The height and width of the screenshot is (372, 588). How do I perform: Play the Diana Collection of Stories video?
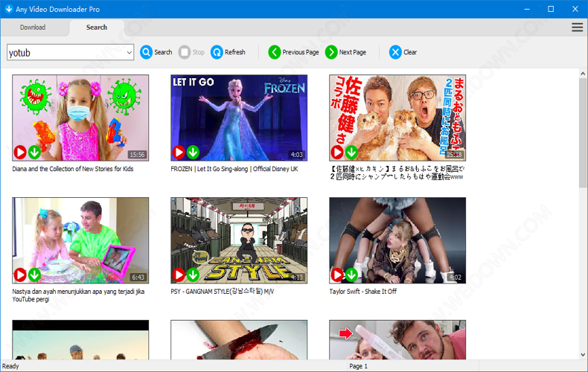(20, 152)
